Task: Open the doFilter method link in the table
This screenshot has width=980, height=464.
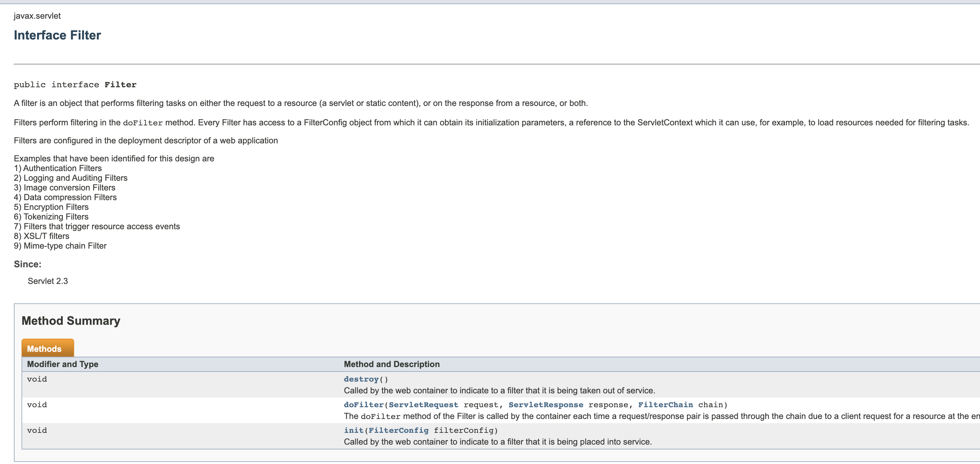Action: point(364,405)
